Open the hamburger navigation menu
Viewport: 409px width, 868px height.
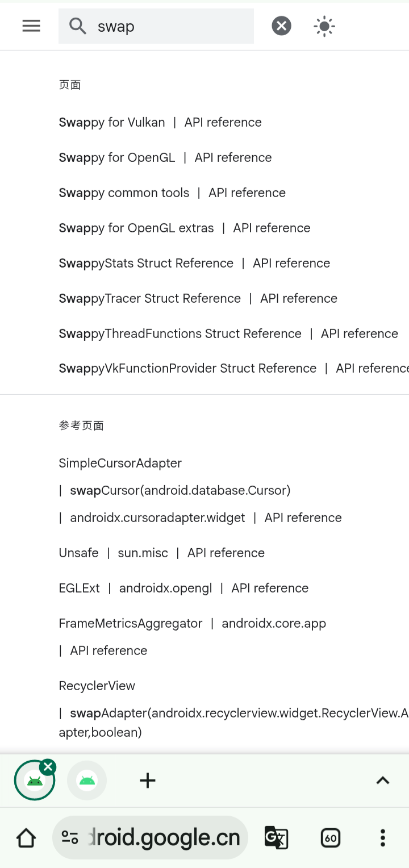(31, 26)
